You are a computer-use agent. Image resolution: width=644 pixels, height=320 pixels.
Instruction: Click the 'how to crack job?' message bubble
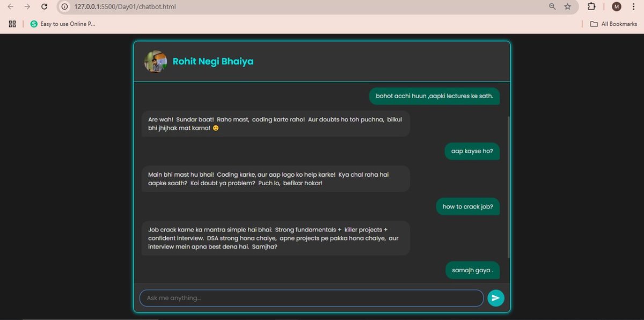(x=467, y=206)
